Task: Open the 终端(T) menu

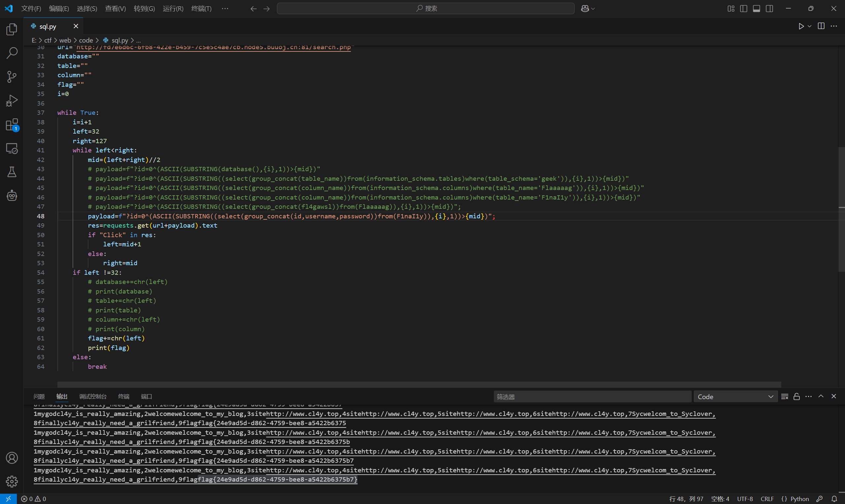Action: [201, 9]
